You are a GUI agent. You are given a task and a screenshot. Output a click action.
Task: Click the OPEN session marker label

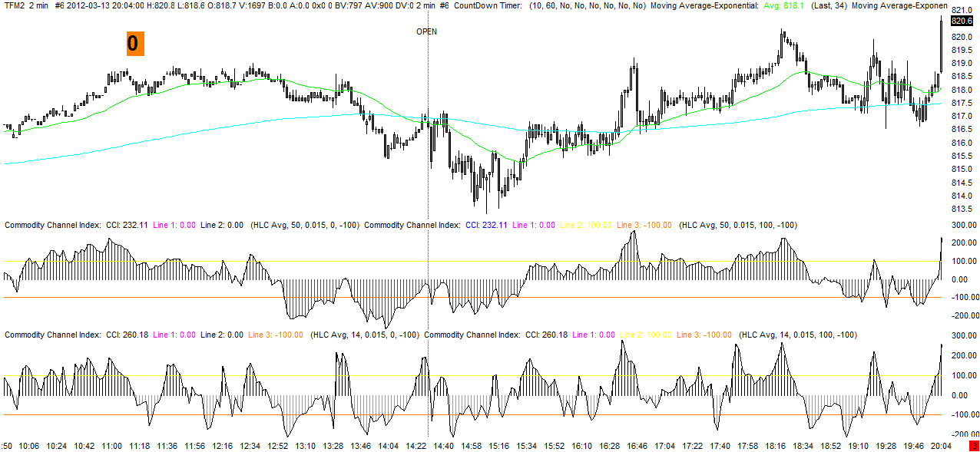428,31
